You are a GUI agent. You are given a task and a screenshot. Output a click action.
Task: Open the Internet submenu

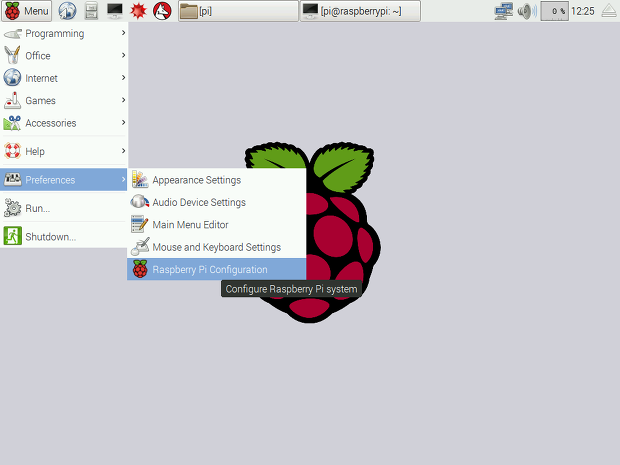click(64, 78)
